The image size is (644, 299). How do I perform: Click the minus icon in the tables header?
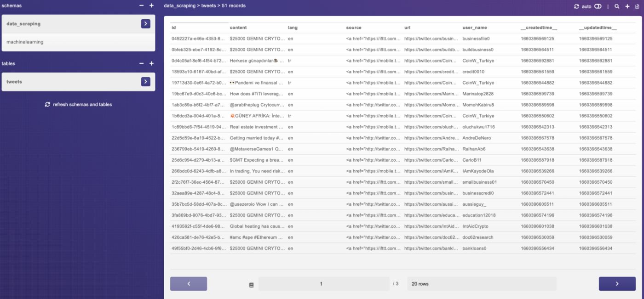(142, 63)
